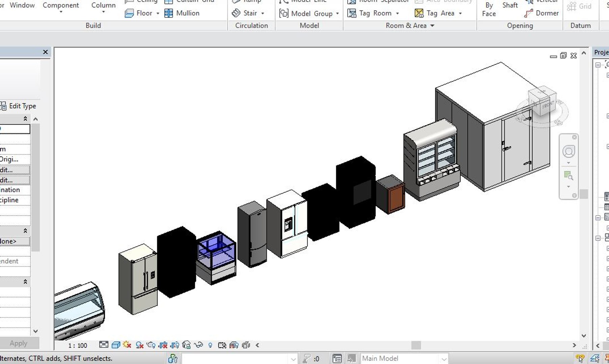Click the 3D view horizontal scrollbar thumb
Screen dimensions: 609x364
(x=416, y=345)
